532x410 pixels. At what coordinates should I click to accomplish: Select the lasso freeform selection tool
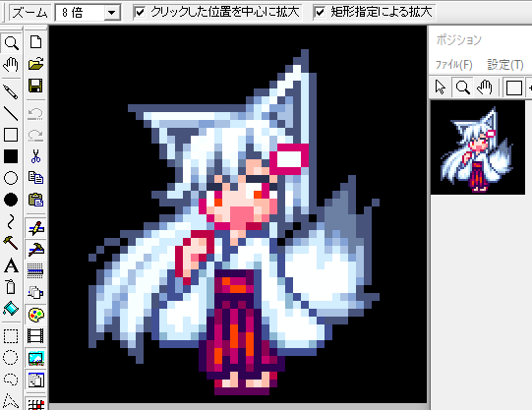tap(11, 380)
